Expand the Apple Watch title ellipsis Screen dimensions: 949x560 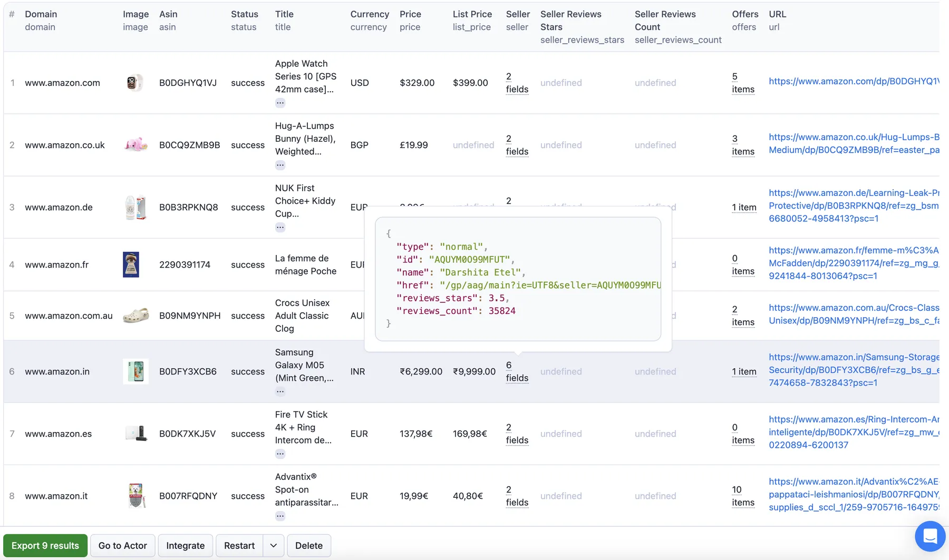[x=280, y=103]
